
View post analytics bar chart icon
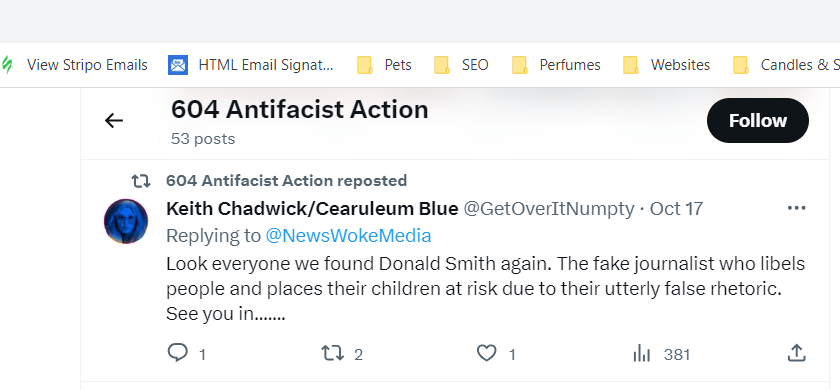641,354
